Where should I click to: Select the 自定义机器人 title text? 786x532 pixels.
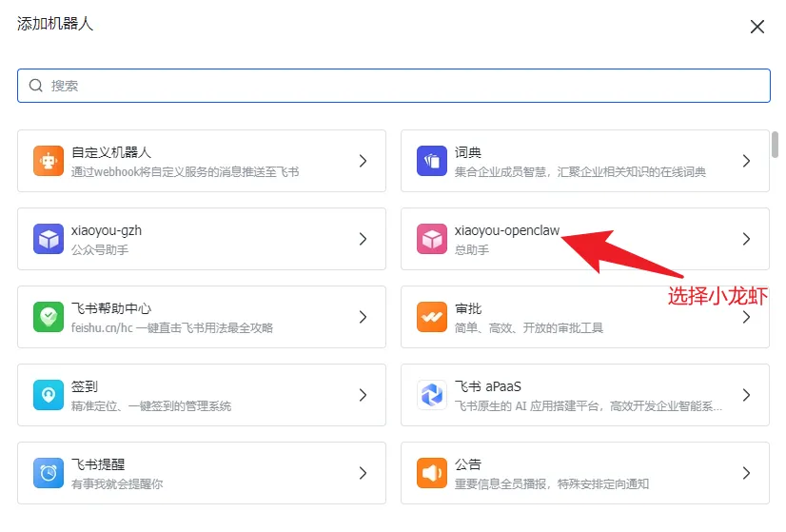[x=111, y=152]
